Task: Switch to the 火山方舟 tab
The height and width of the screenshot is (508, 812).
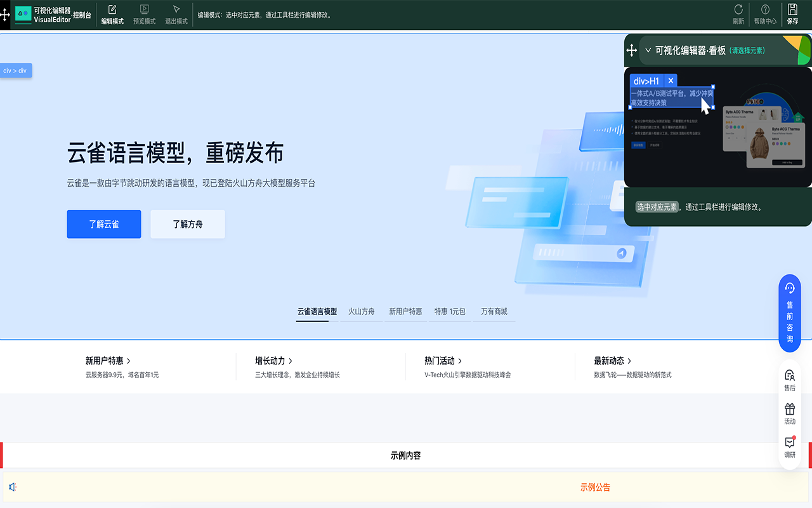Action: point(362,312)
